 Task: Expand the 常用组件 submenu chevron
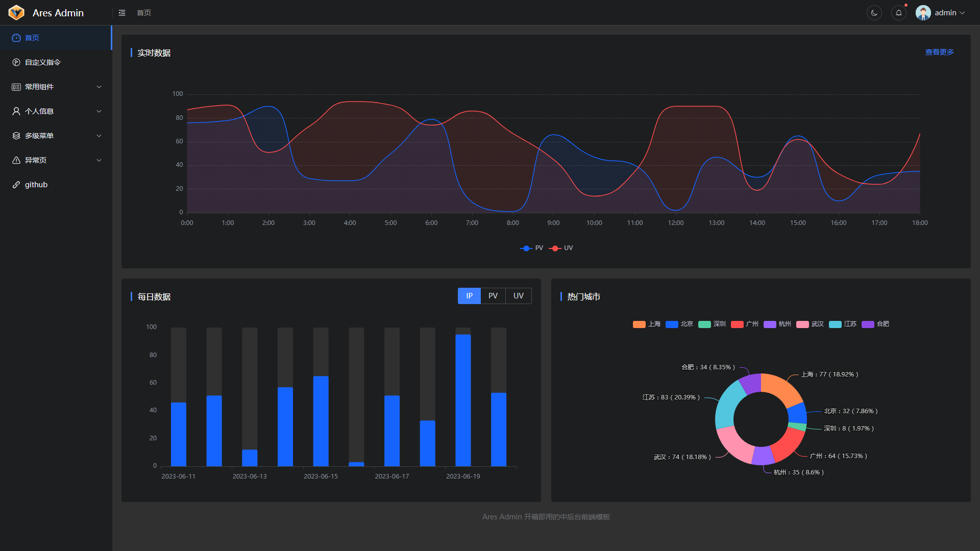(x=99, y=87)
